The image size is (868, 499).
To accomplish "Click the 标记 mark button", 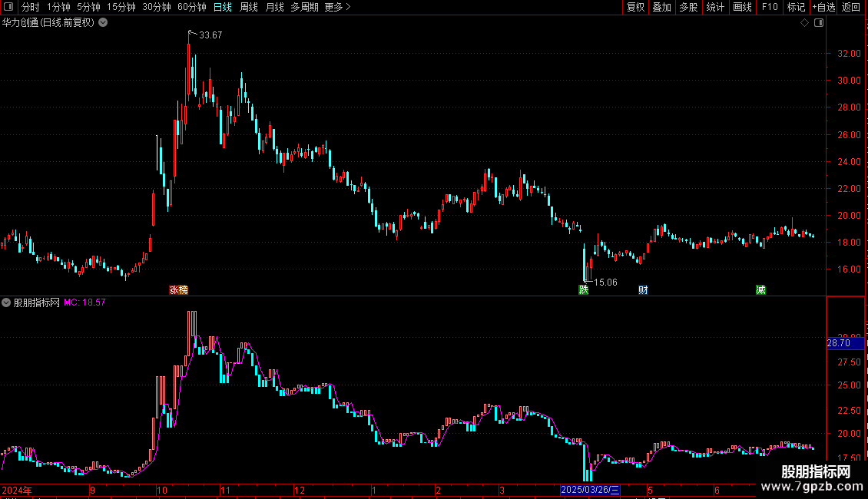I will [x=796, y=7].
